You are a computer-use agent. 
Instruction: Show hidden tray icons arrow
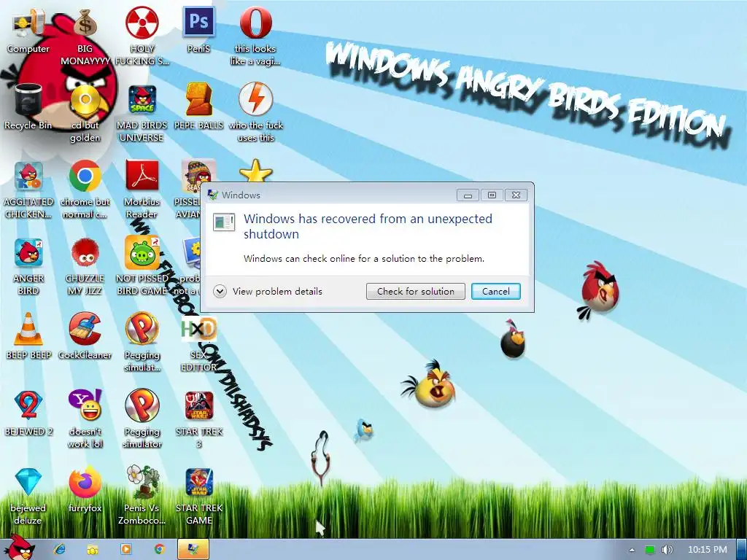click(x=632, y=550)
